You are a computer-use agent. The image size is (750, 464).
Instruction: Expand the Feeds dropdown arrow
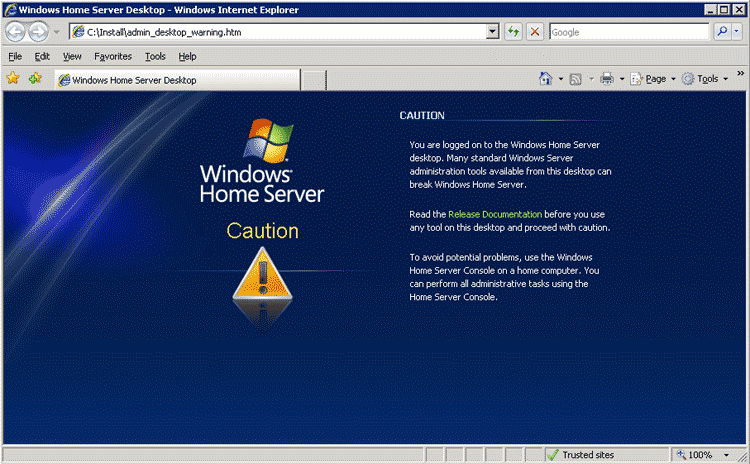(591, 79)
